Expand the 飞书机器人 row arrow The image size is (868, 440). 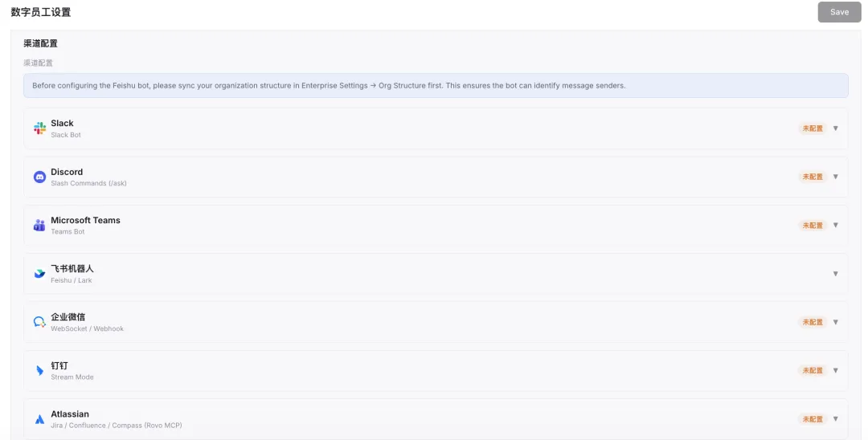click(x=835, y=274)
